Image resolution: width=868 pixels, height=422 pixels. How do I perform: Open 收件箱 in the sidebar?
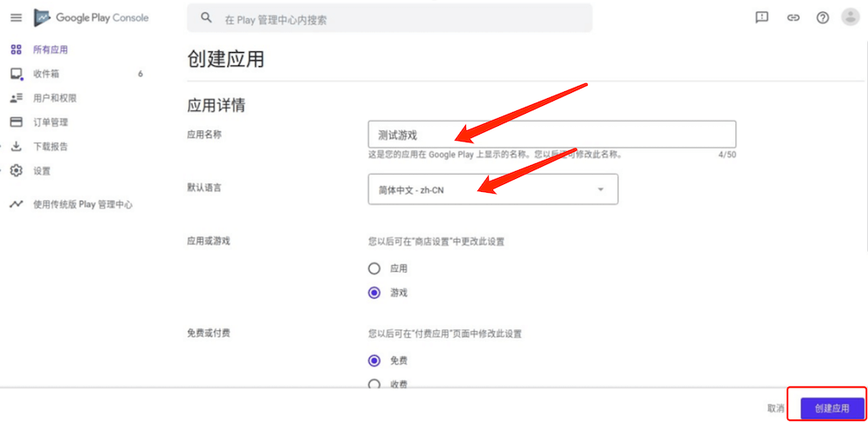[x=46, y=75]
